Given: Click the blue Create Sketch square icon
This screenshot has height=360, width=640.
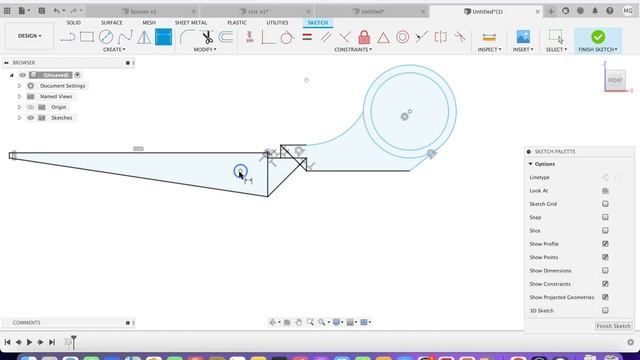Looking at the screenshot, I should (x=163, y=37).
